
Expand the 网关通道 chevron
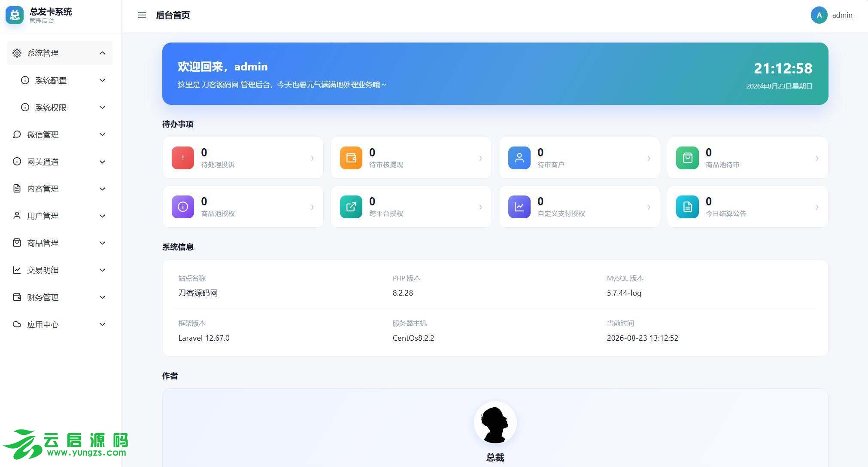coord(102,162)
